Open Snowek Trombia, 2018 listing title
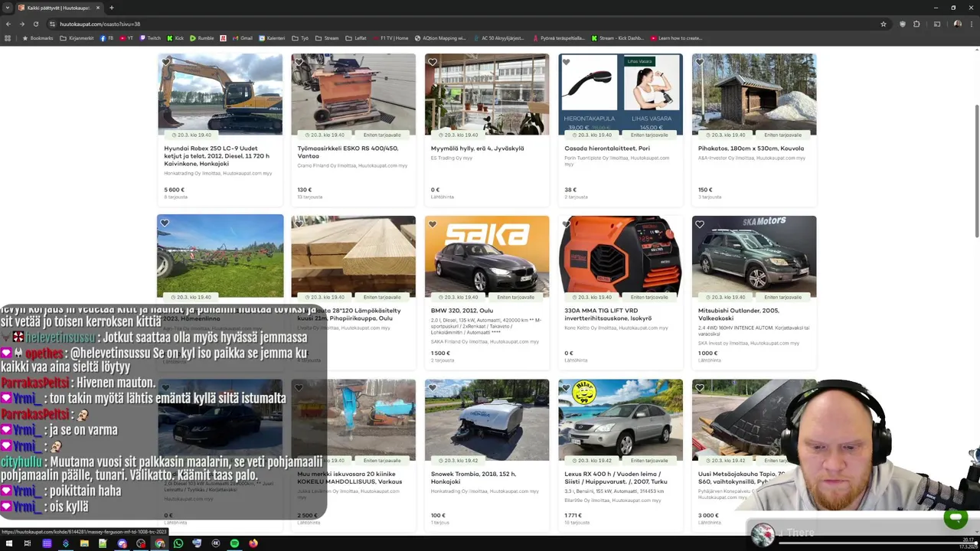Viewport: 980px width, 551px height. point(473,478)
